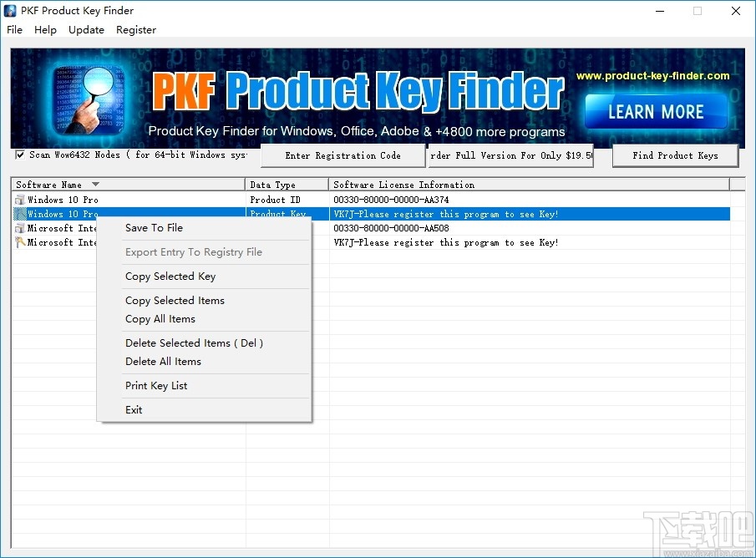Viewport: 756px width, 558px height.
Task: Click the PKF icon in the title bar
Action: point(9,11)
